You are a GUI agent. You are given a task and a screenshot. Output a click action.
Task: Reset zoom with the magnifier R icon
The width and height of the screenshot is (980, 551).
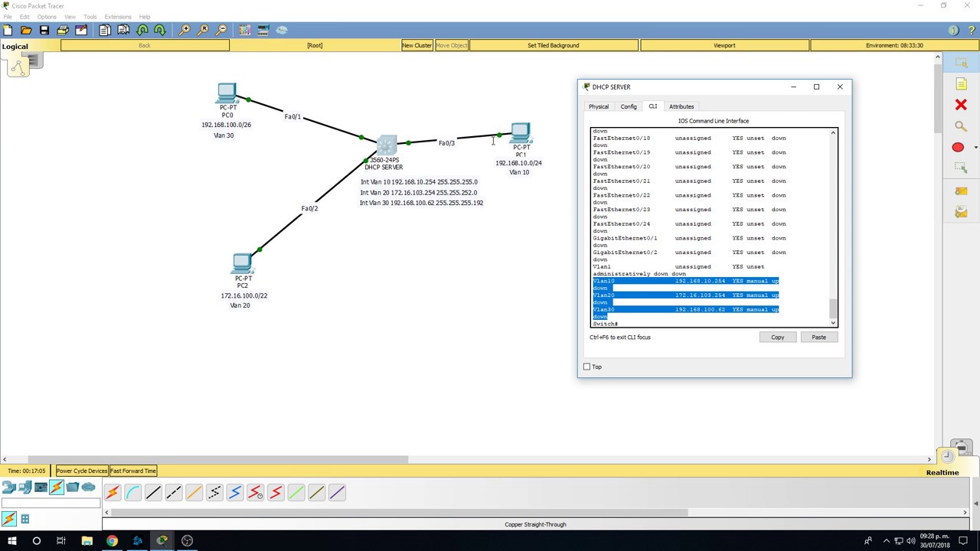(203, 30)
